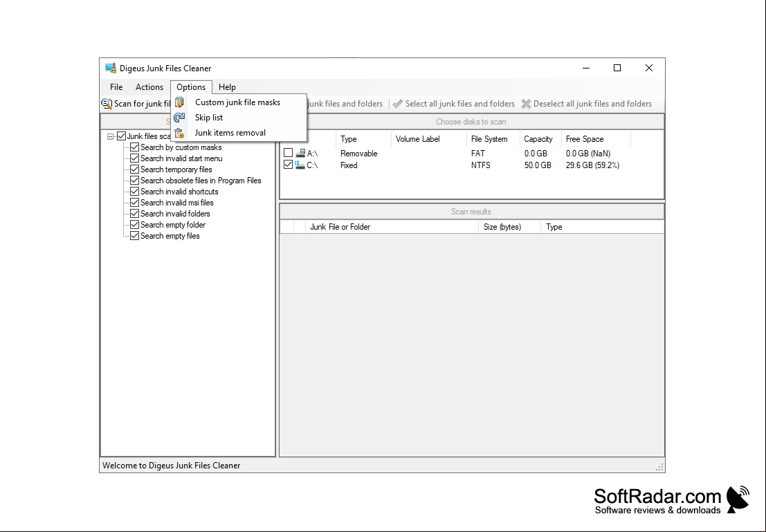Screen dimensions: 766x532
Task: Collapse the Junk files scan tree node
Action: [x=111, y=136]
